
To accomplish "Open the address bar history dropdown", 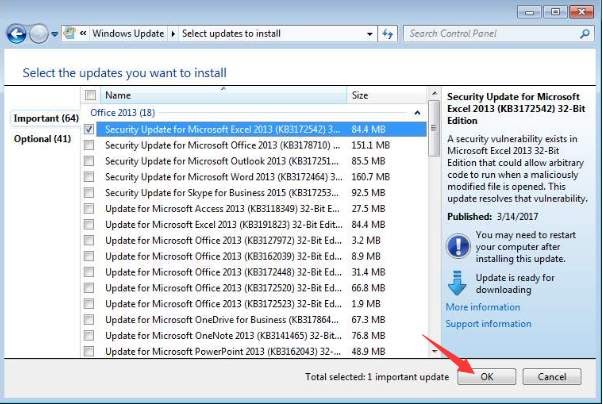I will point(370,34).
